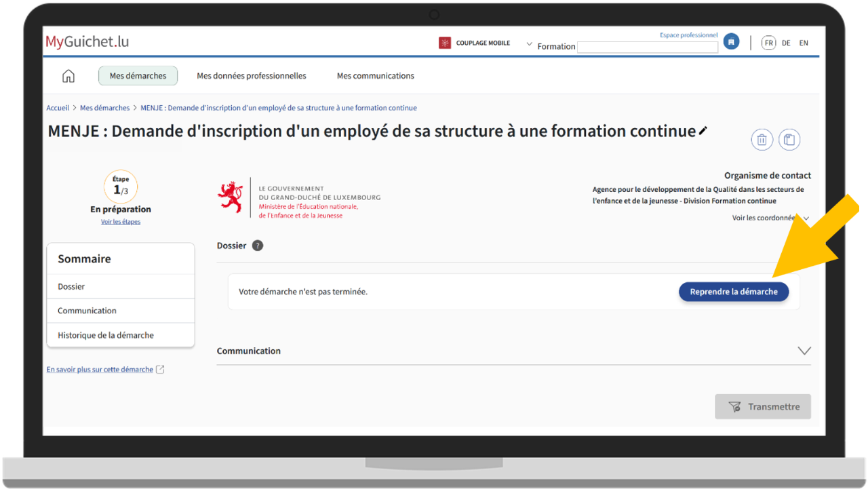The height and width of the screenshot is (489, 868).
Task: Delete the démarche with the trash icon
Action: pyautogui.click(x=762, y=140)
